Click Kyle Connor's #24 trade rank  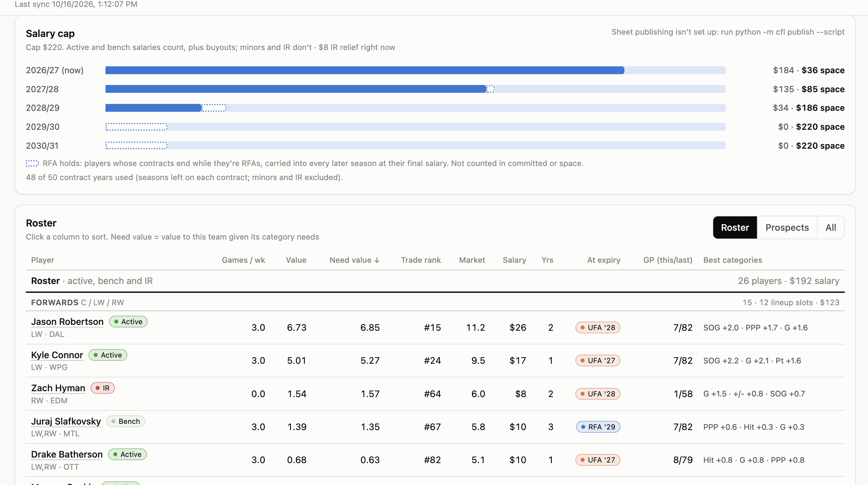click(x=432, y=360)
